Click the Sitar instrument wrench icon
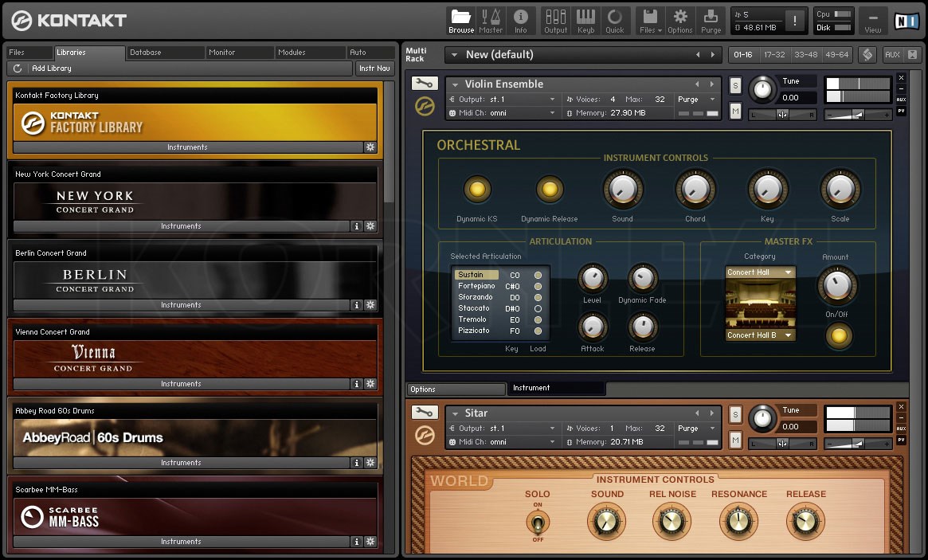Image resolution: width=928 pixels, height=560 pixels. point(425,412)
